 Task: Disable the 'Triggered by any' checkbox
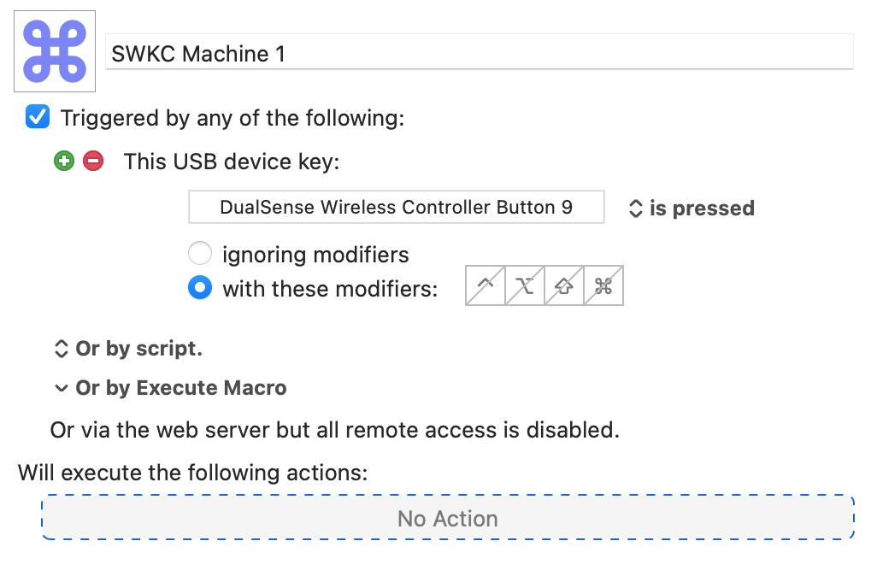click(x=38, y=117)
